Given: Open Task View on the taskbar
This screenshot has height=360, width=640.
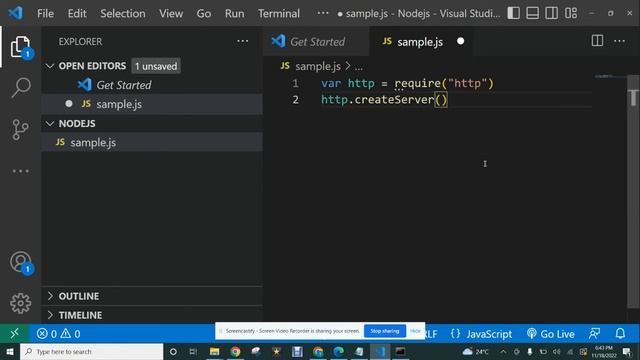Looking at the screenshot, I should pos(193,351).
